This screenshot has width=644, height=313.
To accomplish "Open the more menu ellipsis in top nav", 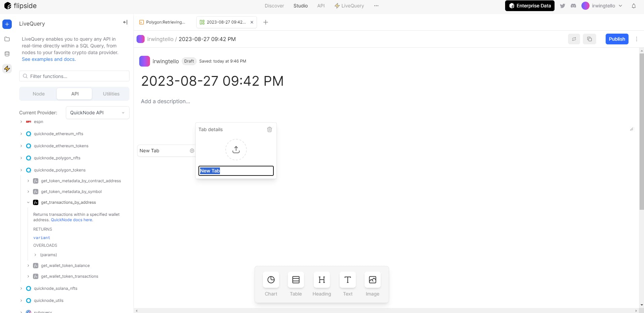I will 376,6.
